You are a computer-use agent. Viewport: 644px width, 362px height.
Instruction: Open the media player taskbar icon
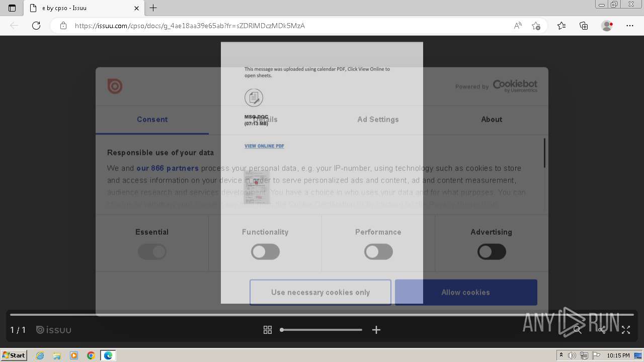(x=74, y=355)
